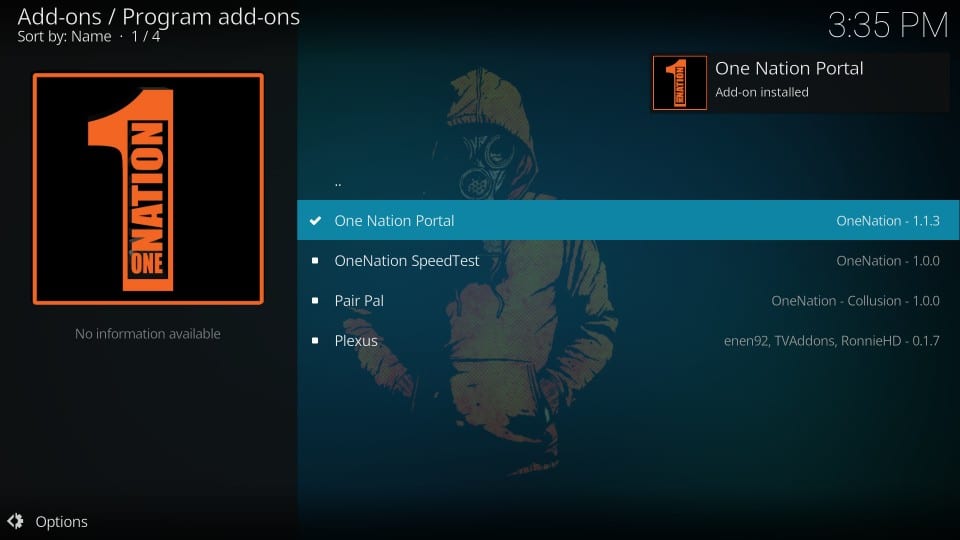Image resolution: width=960 pixels, height=540 pixels.
Task: Click the bullet icon beside Pair Pal
Action: pyautogui.click(x=315, y=301)
